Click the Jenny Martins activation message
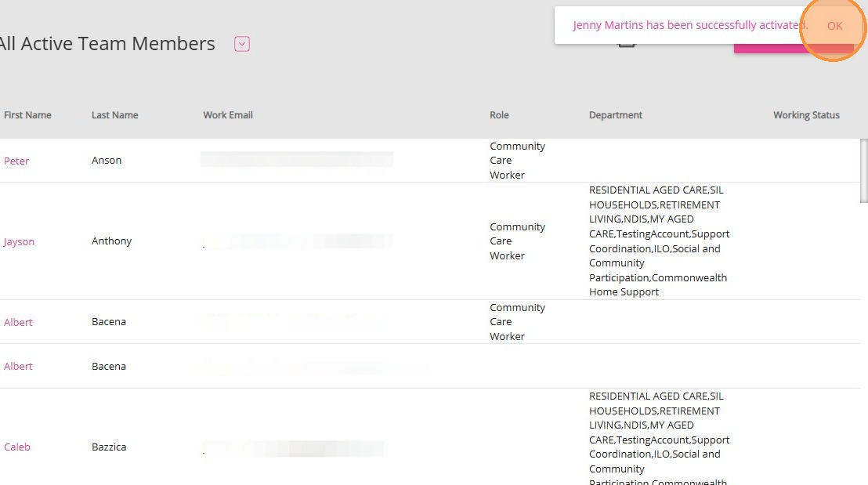Image resolution: width=868 pixels, height=485 pixels. pyautogui.click(x=689, y=26)
